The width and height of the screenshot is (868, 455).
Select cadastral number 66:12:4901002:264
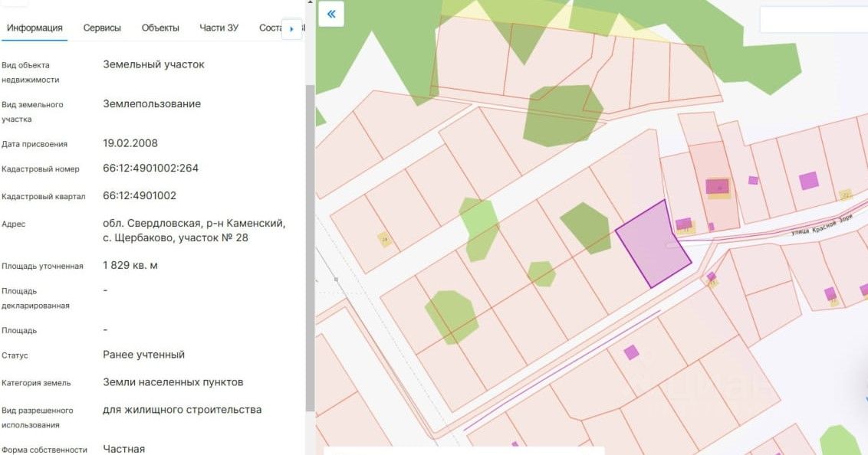pos(150,168)
